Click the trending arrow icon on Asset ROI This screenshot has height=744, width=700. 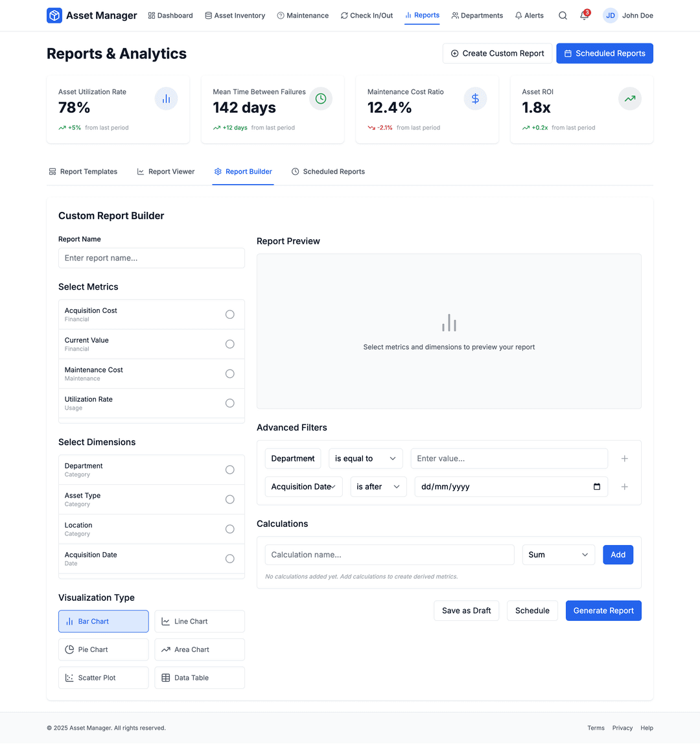[629, 99]
